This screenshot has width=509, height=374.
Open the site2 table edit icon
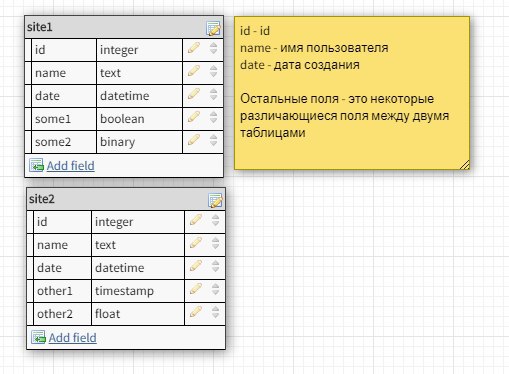(215, 200)
